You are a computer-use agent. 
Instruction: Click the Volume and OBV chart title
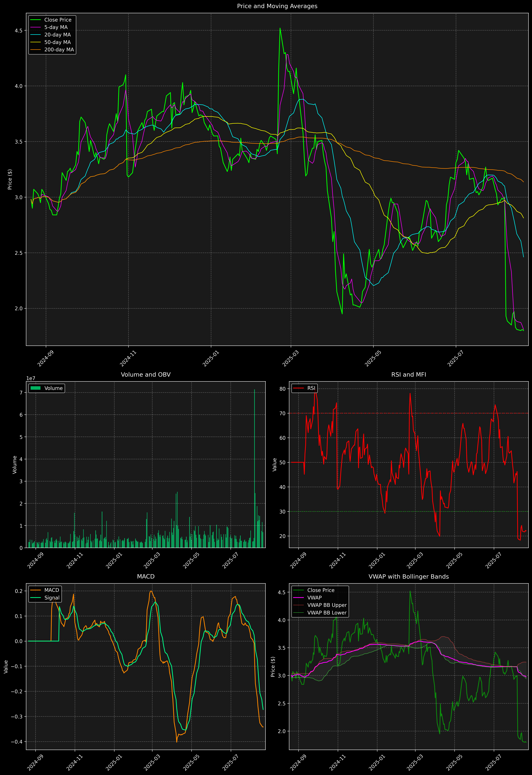pos(146,374)
